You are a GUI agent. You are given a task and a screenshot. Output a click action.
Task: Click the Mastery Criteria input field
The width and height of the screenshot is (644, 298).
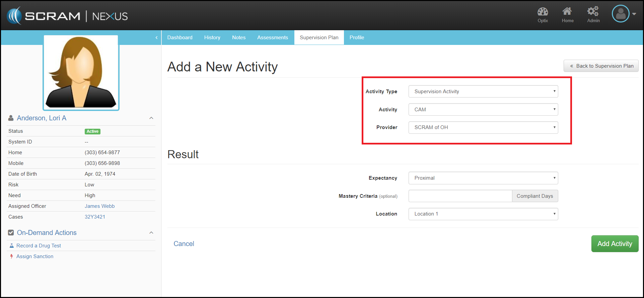(x=460, y=196)
